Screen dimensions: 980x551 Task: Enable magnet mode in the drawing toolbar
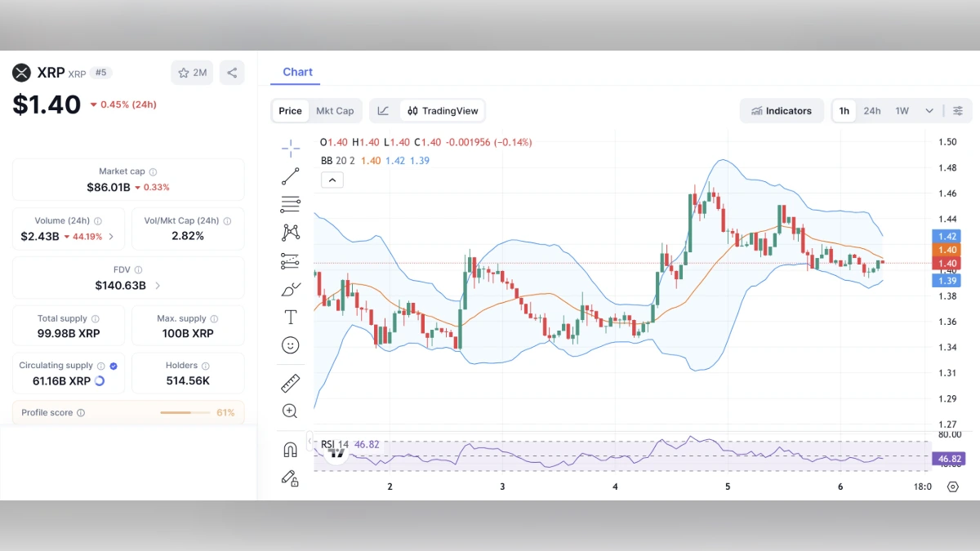coord(290,449)
